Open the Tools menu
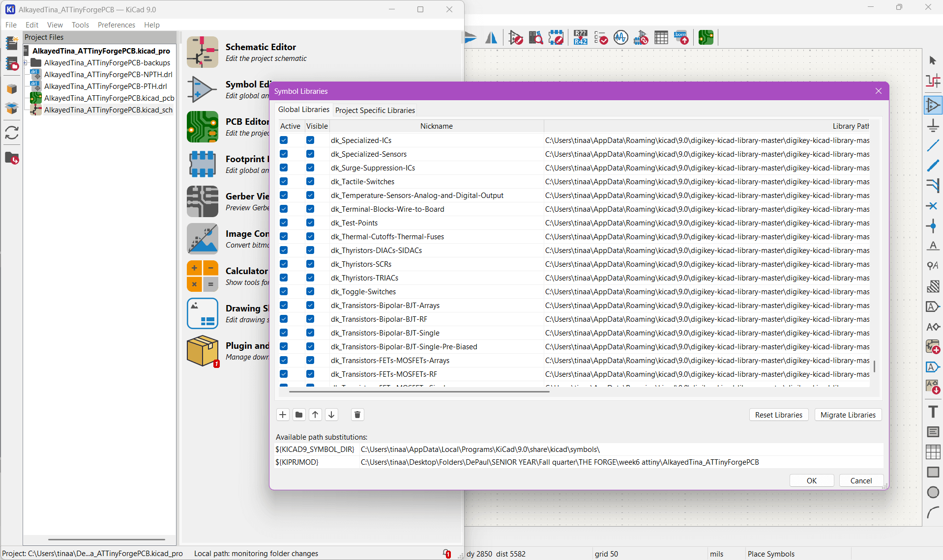943x560 pixels. click(x=80, y=25)
